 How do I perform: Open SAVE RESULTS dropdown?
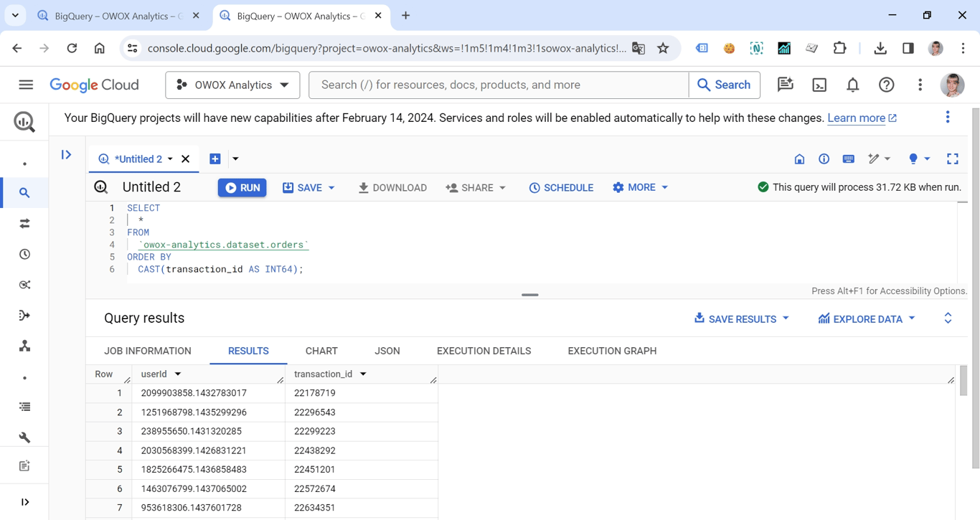point(741,318)
